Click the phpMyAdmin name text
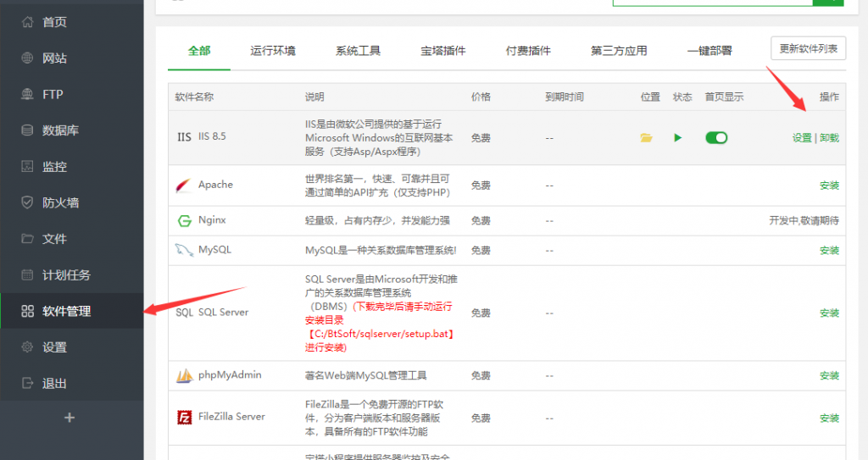 click(230, 374)
